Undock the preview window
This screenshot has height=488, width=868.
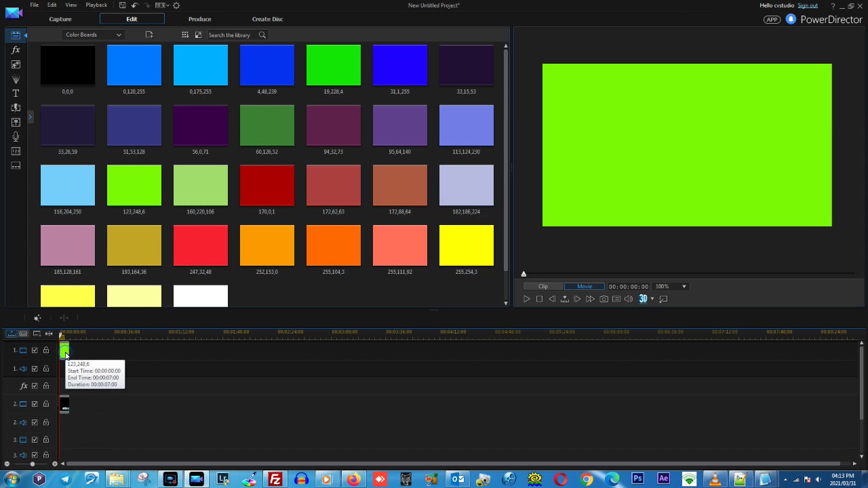point(663,299)
